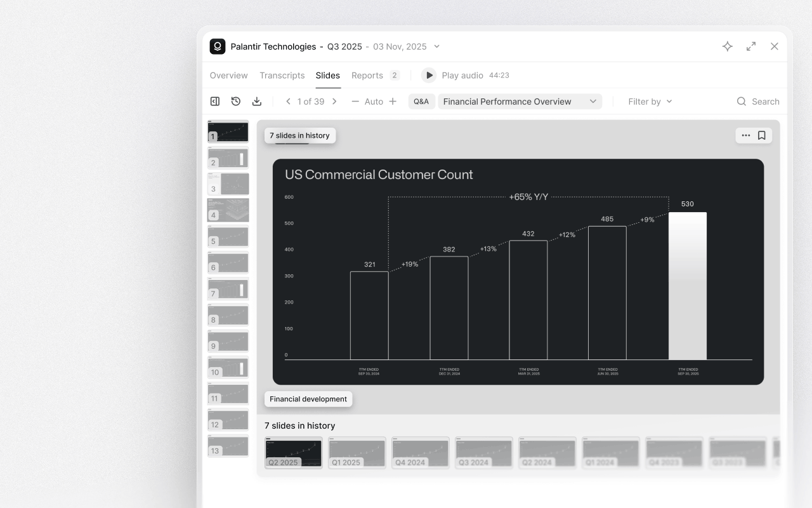The width and height of the screenshot is (812, 508).
Task: Click the 1 of 39 slide counter
Action: coord(311,102)
